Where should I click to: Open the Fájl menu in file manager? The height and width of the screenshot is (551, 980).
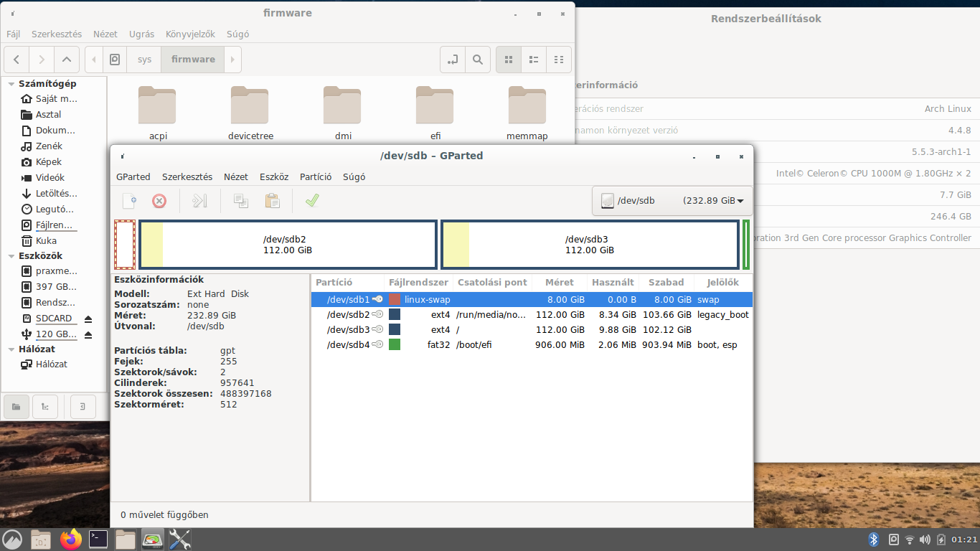point(13,34)
